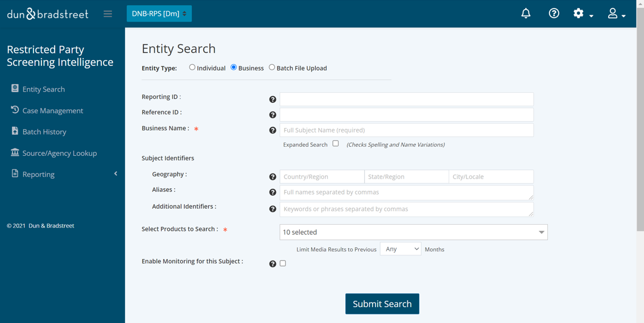The height and width of the screenshot is (323, 644).
Task: Toggle the hamburger sidebar menu icon
Action: (x=108, y=14)
